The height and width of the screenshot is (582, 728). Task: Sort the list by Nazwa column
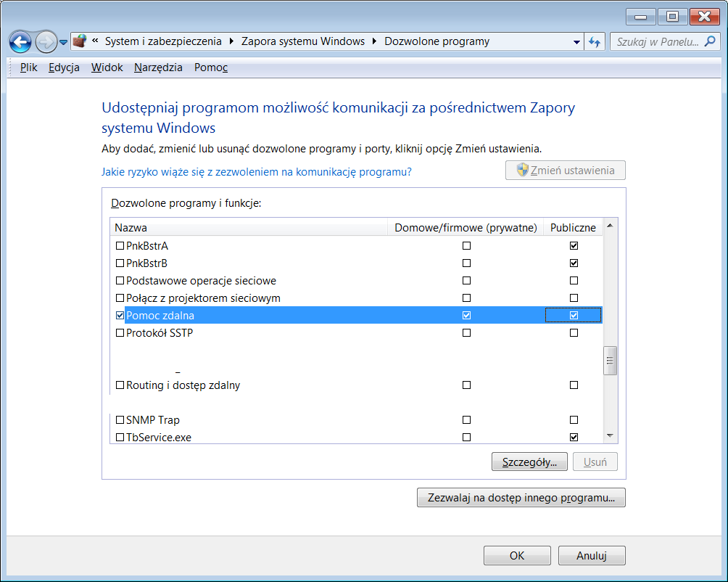(249, 228)
